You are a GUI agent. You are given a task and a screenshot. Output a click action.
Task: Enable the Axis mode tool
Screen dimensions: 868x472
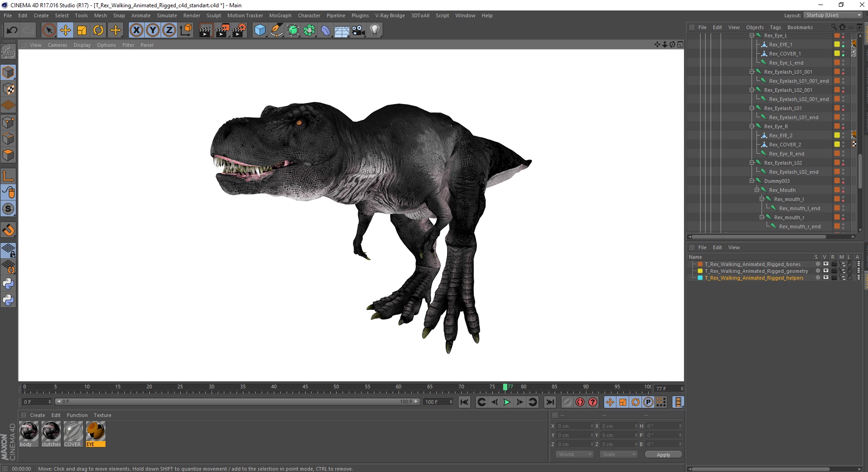pyautogui.click(x=8, y=176)
